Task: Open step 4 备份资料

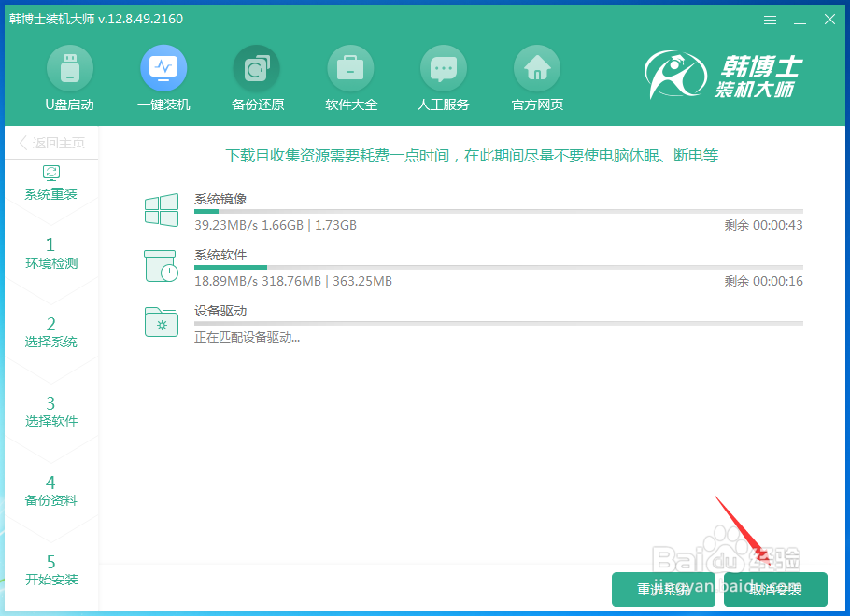Action: [52, 489]
